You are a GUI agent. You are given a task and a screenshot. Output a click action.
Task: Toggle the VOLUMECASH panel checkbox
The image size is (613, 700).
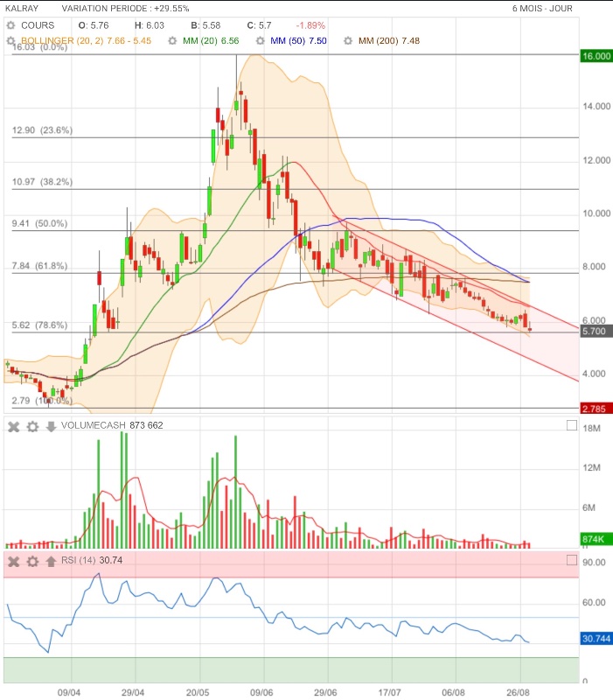[x=572, y=425]
